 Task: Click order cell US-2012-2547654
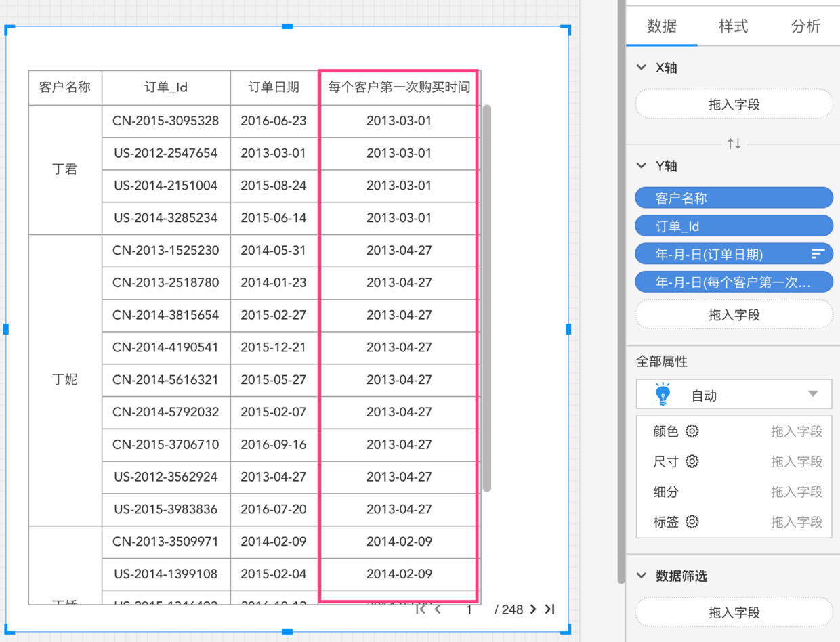[166, 153]
